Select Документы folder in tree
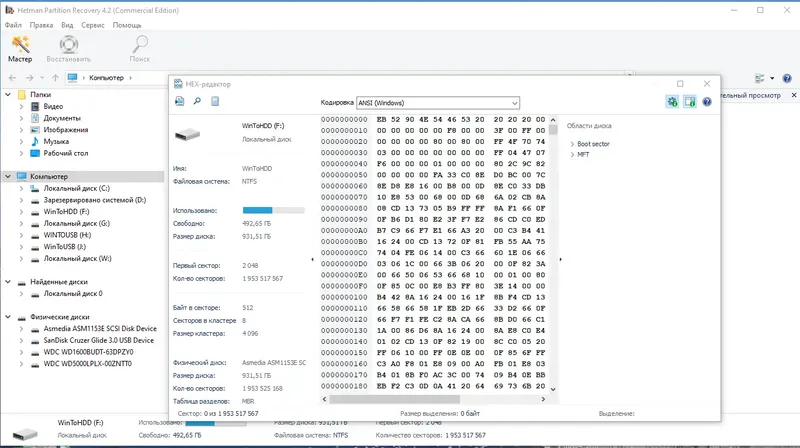Screen dimensions: 800x448 [x=62, y=118]
